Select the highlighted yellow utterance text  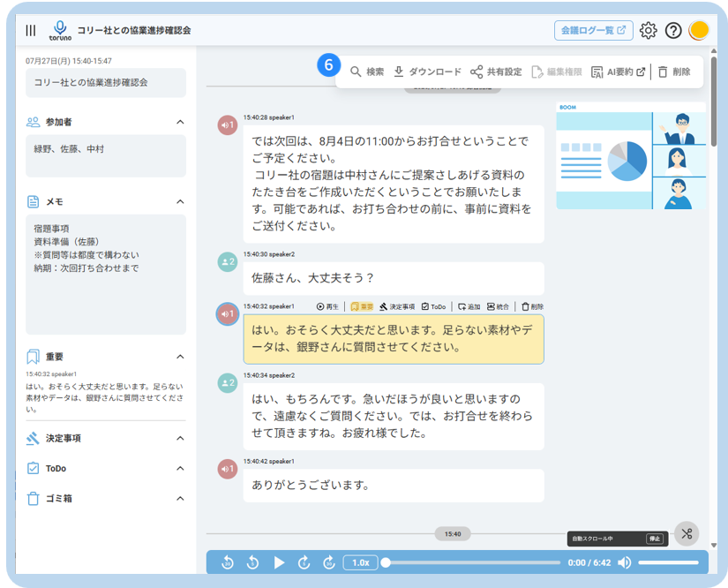coord(394,339)
